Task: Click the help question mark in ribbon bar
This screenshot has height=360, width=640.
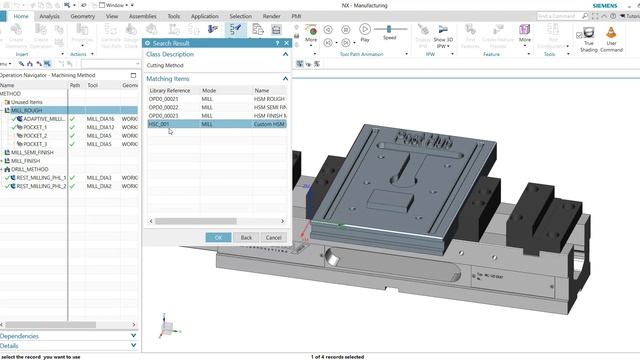Action: [x=613, y=16]
